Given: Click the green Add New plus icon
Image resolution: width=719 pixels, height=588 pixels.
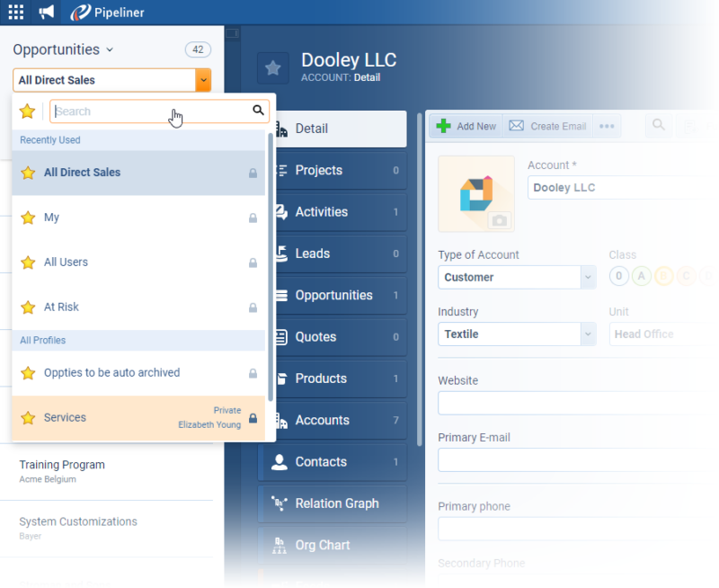Looking at the screenshot, I should (444, 126).
